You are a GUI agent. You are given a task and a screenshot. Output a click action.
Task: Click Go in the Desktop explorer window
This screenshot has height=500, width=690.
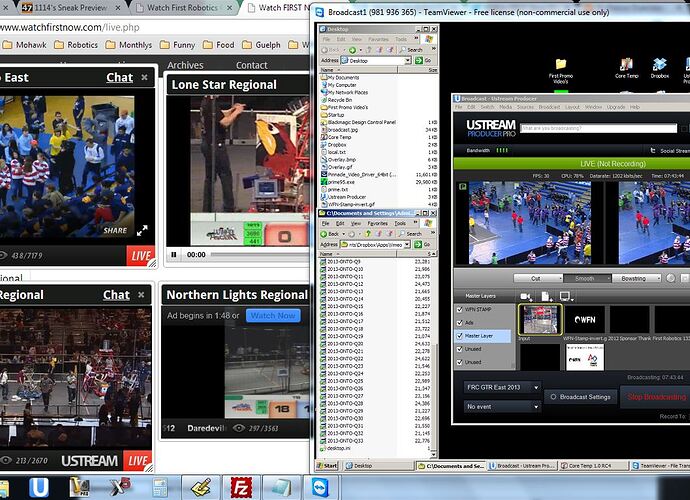(x=424, y=61)
